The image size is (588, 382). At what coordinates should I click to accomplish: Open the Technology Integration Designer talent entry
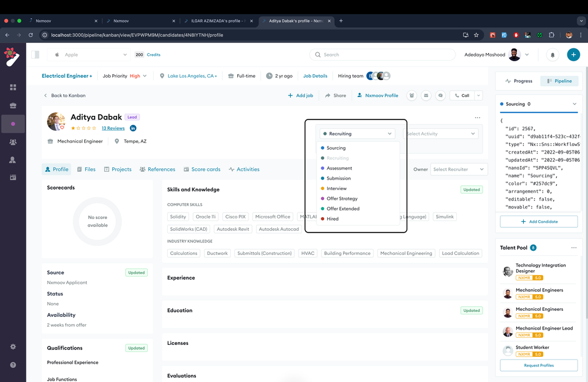point(539,271)
